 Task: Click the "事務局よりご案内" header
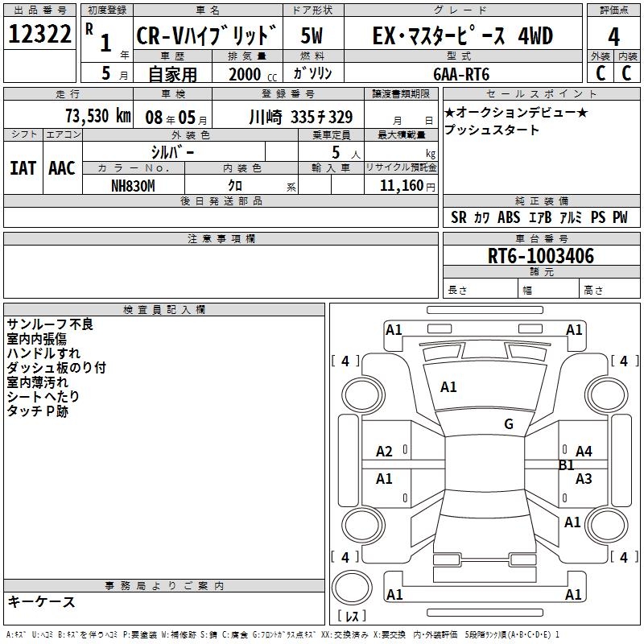tap(164, 586)
